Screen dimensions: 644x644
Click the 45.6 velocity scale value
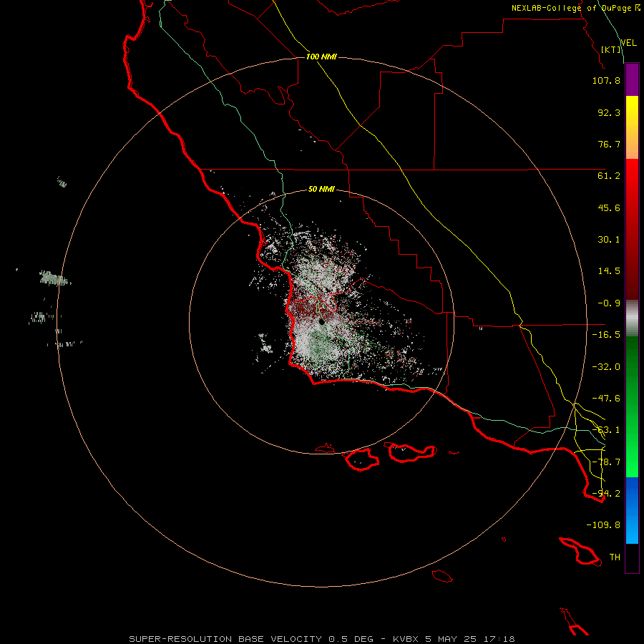coord(609,208)
